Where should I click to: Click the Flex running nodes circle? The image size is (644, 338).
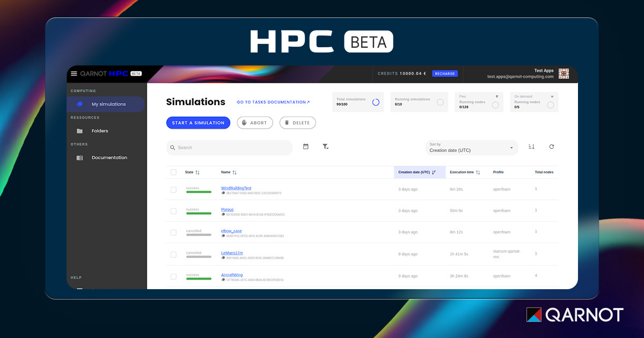[495, 105]
